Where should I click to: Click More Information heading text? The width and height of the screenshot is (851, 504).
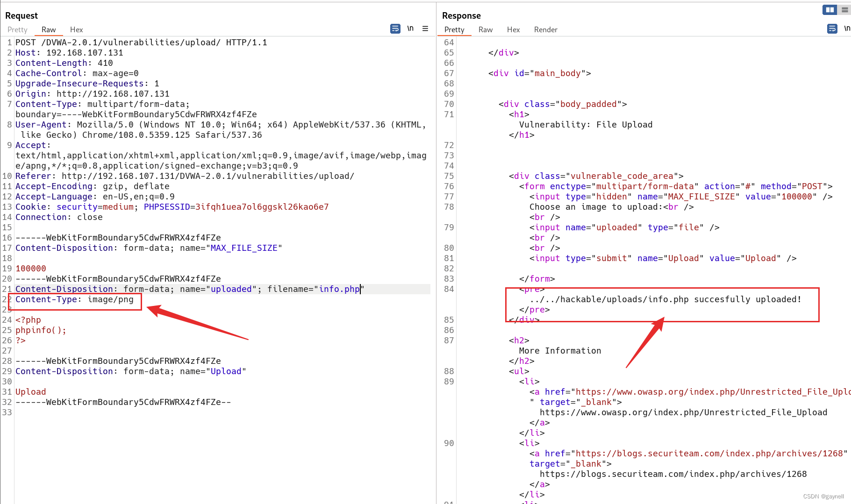560,351
